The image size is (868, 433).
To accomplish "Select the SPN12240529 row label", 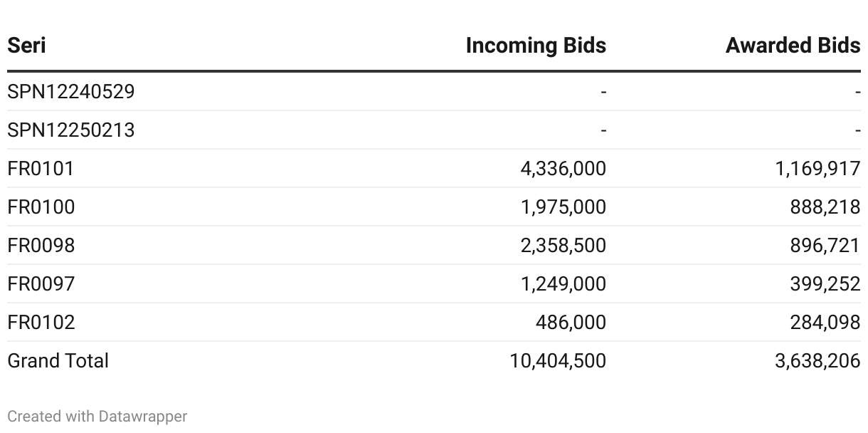I will coord(71,92).
